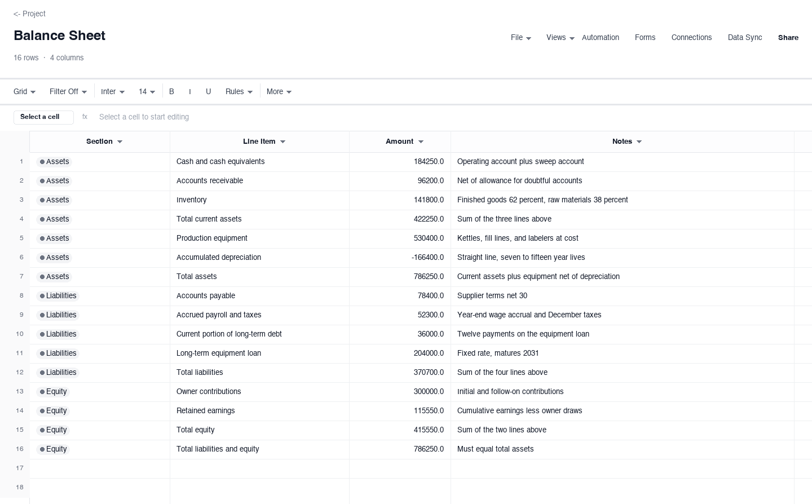Open the Rules dropdown
Image resolution: width=812 pixels, height=504 pixels.
(239, 91)
